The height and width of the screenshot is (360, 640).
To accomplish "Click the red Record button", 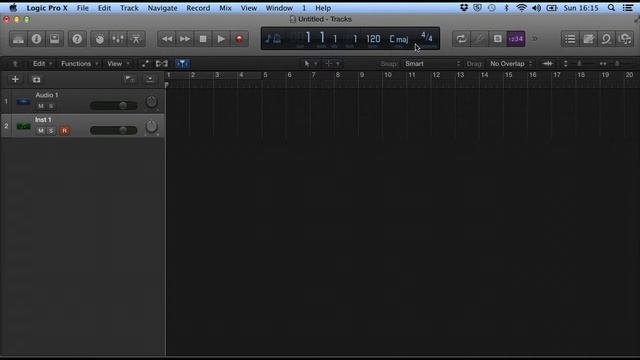I will 239,39.
